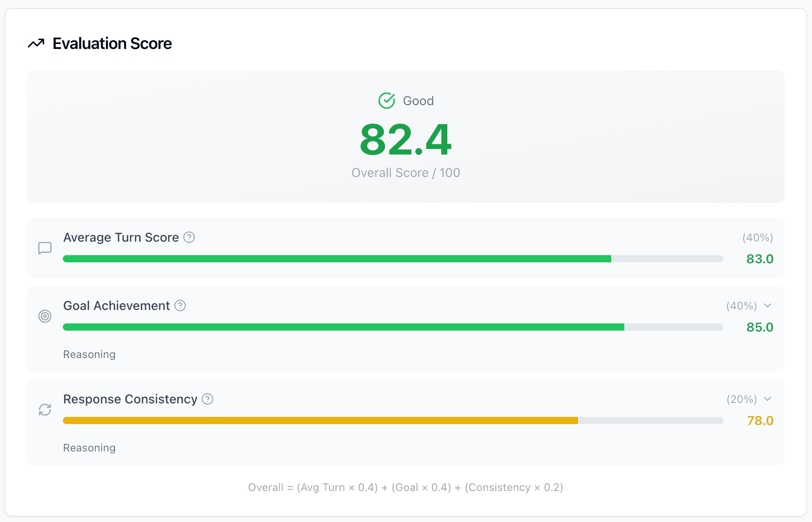Click the 85.0 Goal Achievement score value

point(759,327)
